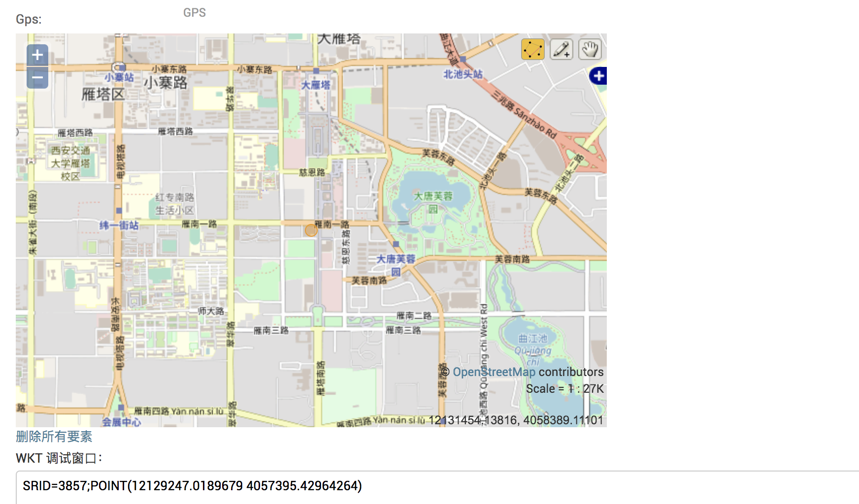Activate the hand pan tool
This screenshot has height=504, width=859.
tap(590, 49)
